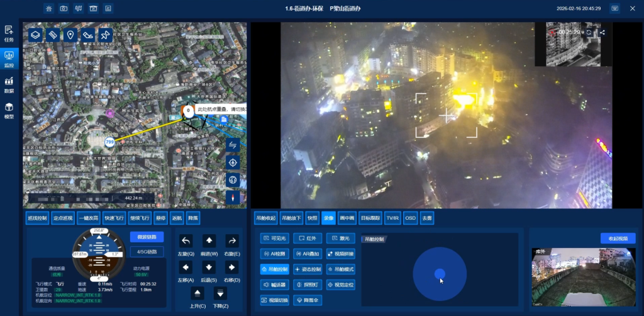Switch to the 4/5G链路 link
The width and height of the screenshot is (644, 316).
click(147, 252)
